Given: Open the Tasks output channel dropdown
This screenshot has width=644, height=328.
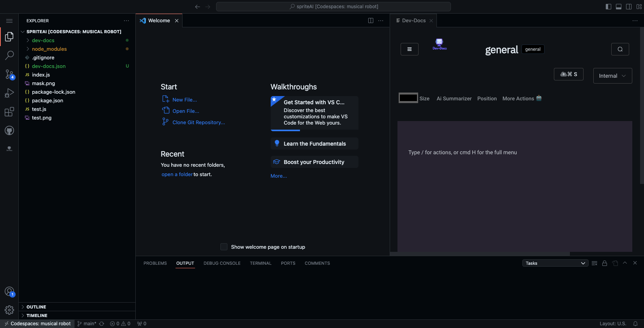Looking at the screenshot, I should 555,263.
